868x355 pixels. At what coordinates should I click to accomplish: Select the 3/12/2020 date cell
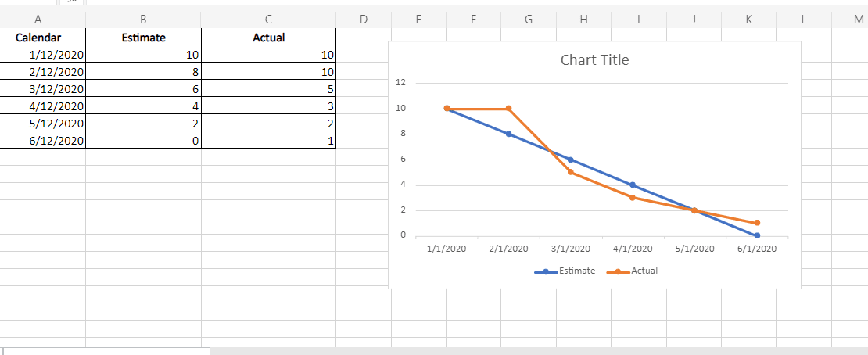point(43,88)
